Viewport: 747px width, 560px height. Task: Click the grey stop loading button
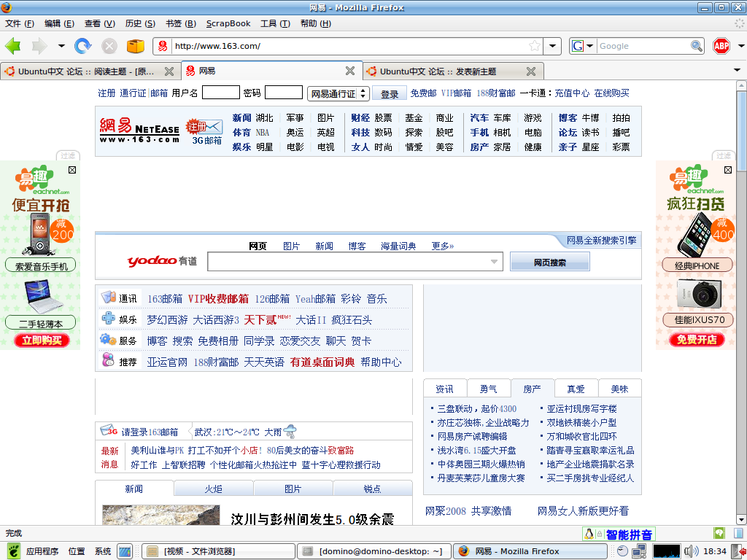point(109,46)
